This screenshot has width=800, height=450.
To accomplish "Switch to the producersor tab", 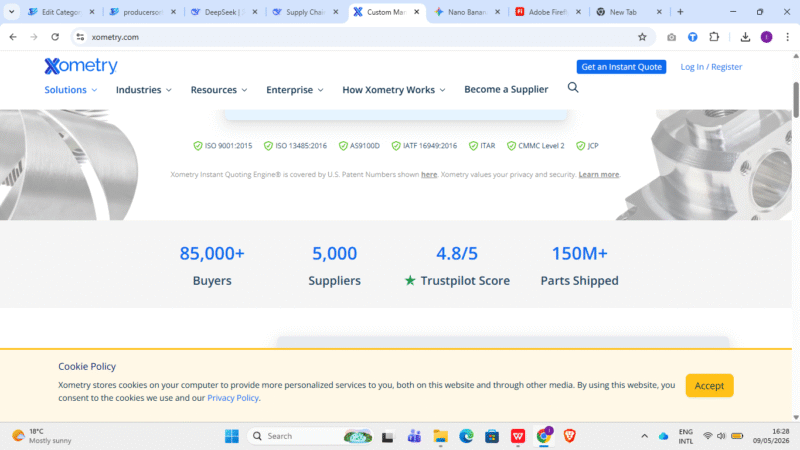I will click(142, 12).
